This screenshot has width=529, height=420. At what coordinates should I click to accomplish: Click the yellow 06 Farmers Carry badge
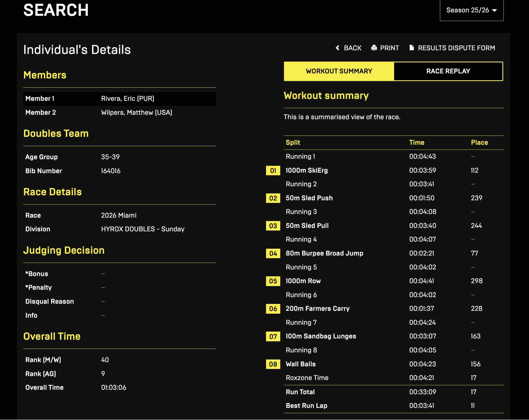click(x=273, y=309)
